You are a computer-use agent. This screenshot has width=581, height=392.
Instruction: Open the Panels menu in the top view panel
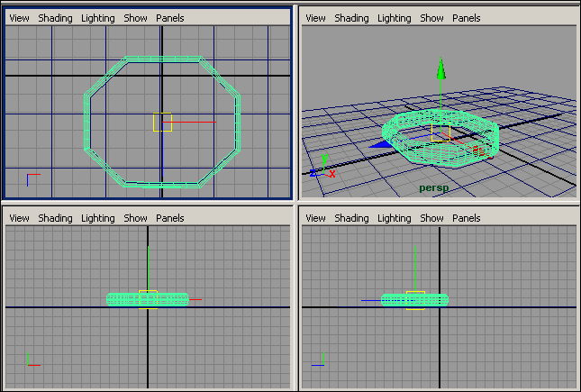pyautogui.click(x=169, y=18)
